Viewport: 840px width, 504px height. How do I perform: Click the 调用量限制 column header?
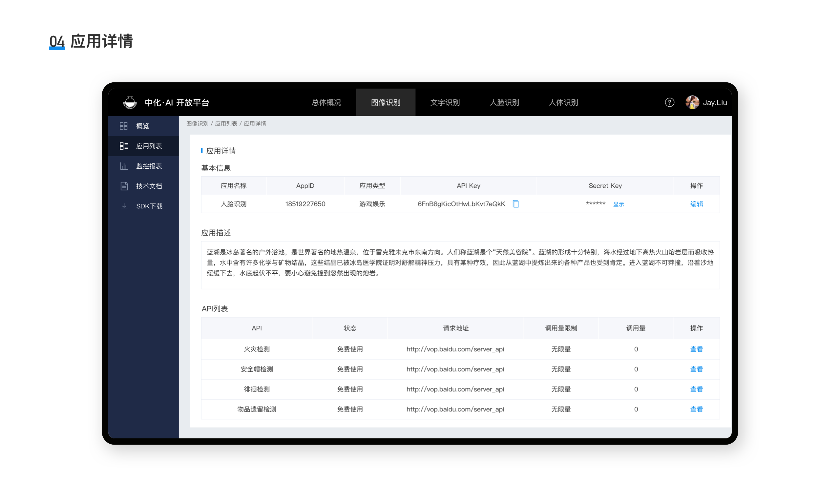coord(561,328)
